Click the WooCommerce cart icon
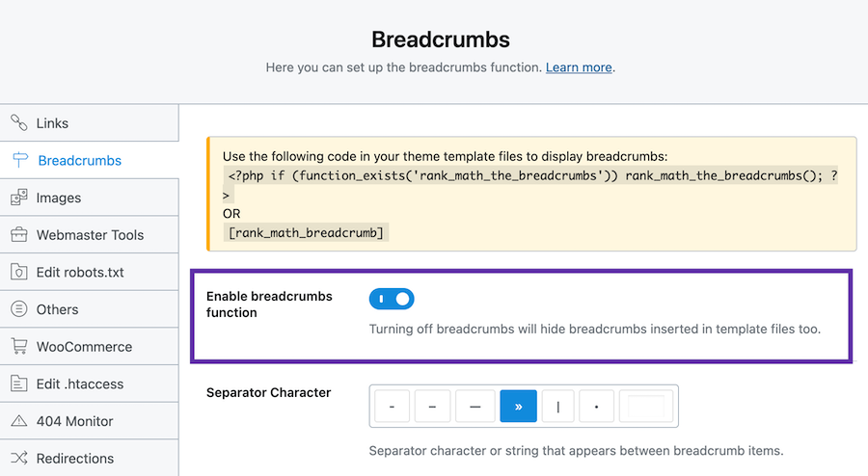Screen dimensions: 868x476 [x=18, y=346]
